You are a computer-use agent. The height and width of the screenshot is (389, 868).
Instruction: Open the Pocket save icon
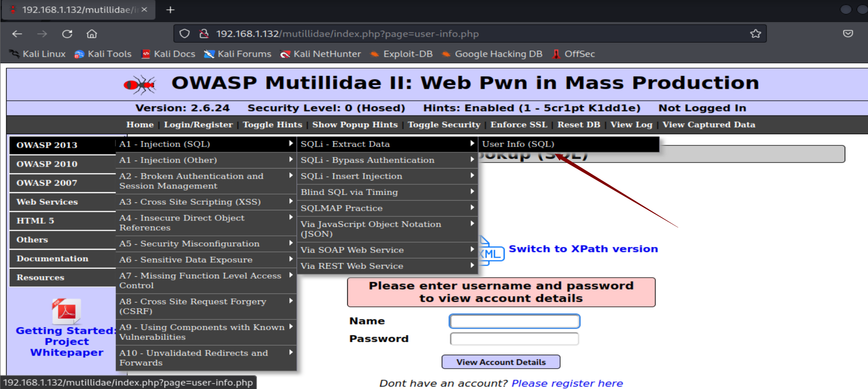848,33
